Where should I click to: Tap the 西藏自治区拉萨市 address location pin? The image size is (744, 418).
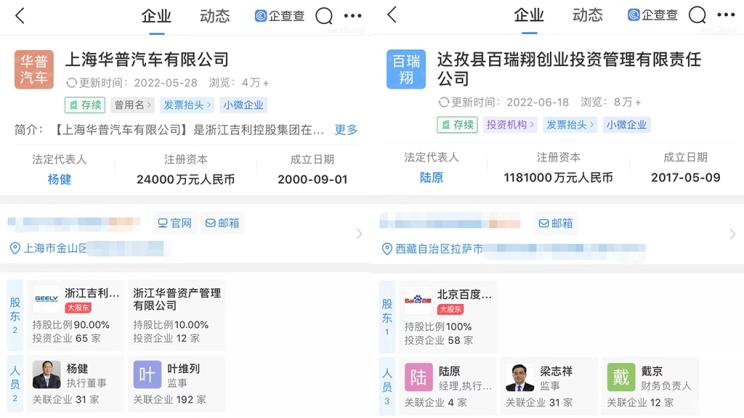tap(387, 248)
